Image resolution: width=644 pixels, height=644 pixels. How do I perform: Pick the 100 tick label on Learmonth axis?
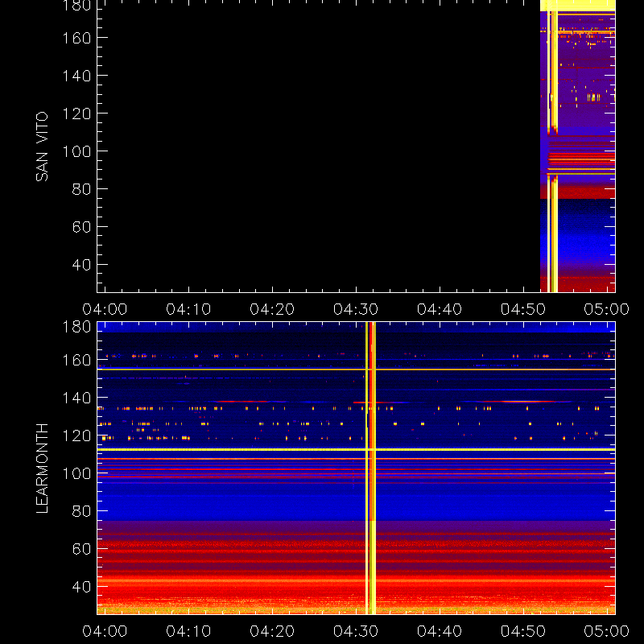click(76, 473)
